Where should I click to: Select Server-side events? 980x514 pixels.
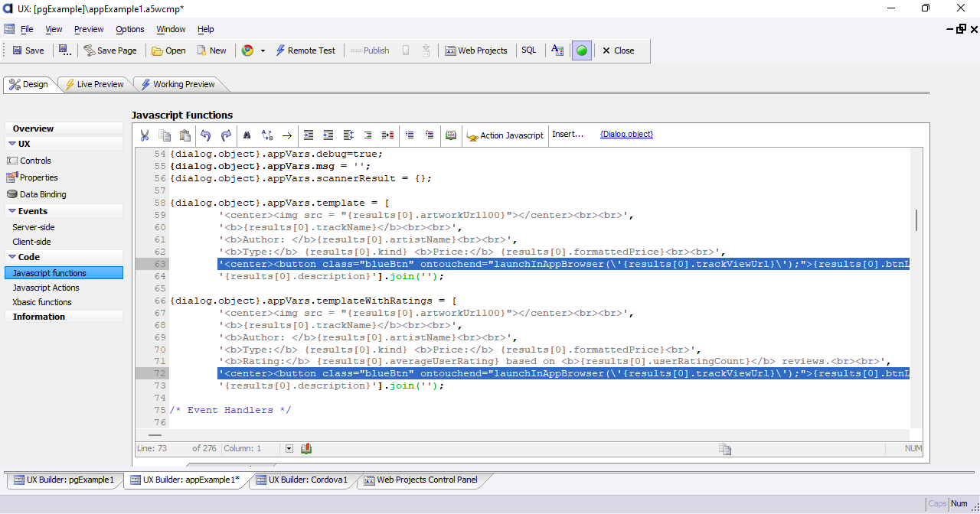(x=34, y=227)
